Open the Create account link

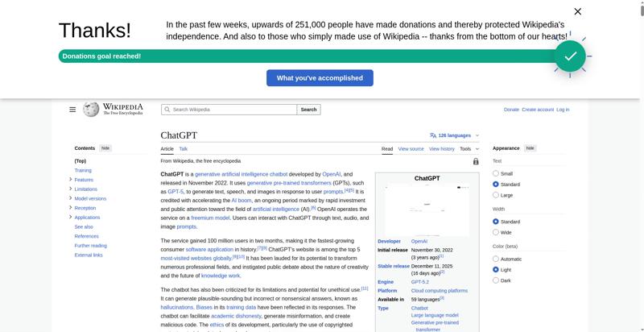(x=537, y=110)
